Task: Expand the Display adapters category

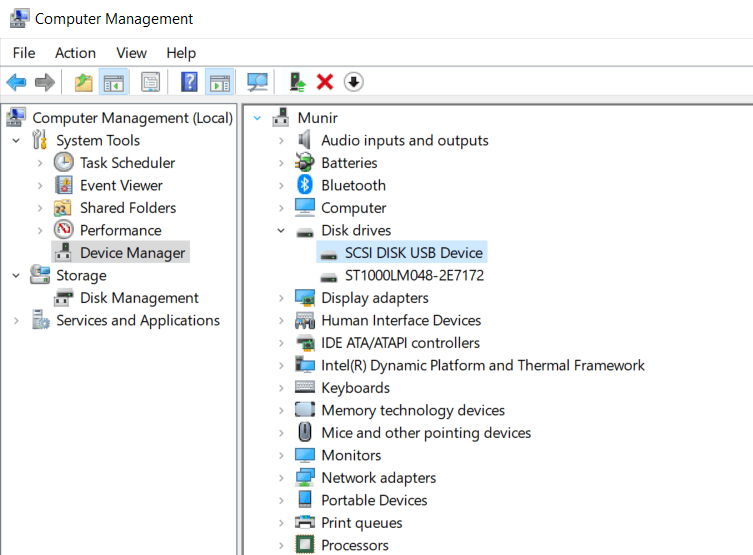Action: point(281,298)
